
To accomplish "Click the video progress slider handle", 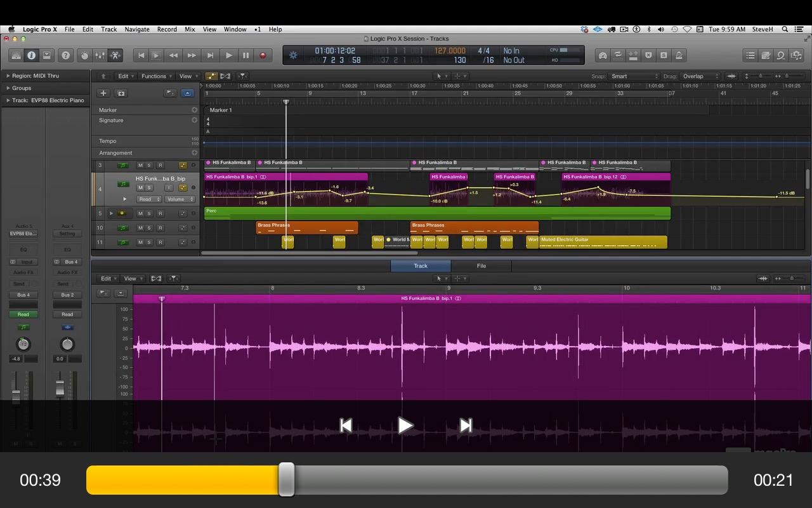I will click(286, 479).
